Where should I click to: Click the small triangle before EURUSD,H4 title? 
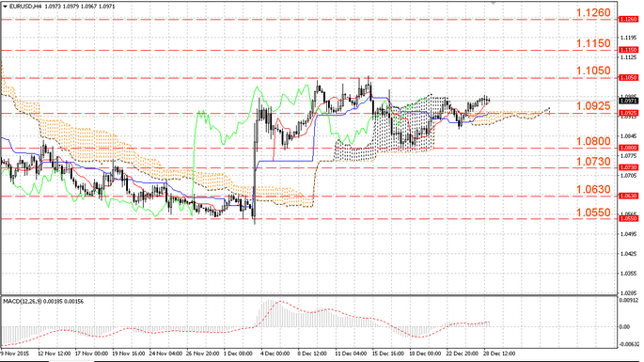click(5, 7)
